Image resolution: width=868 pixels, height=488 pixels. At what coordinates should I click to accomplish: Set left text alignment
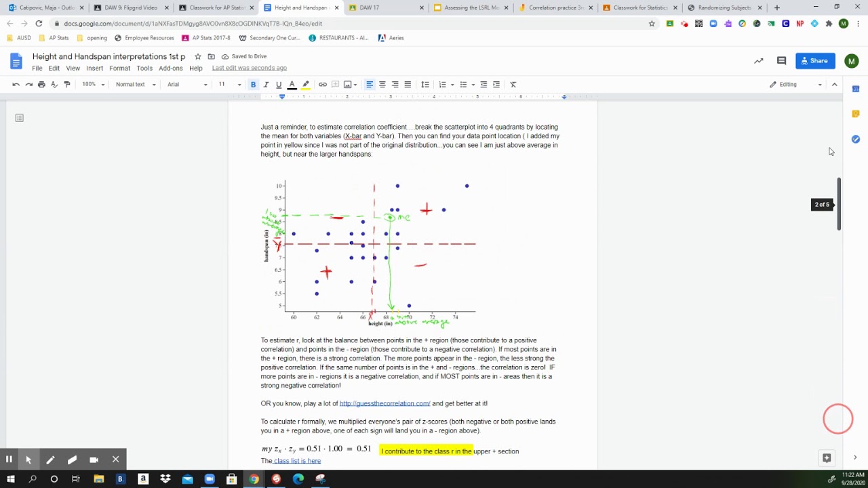[x=370, y=84]
